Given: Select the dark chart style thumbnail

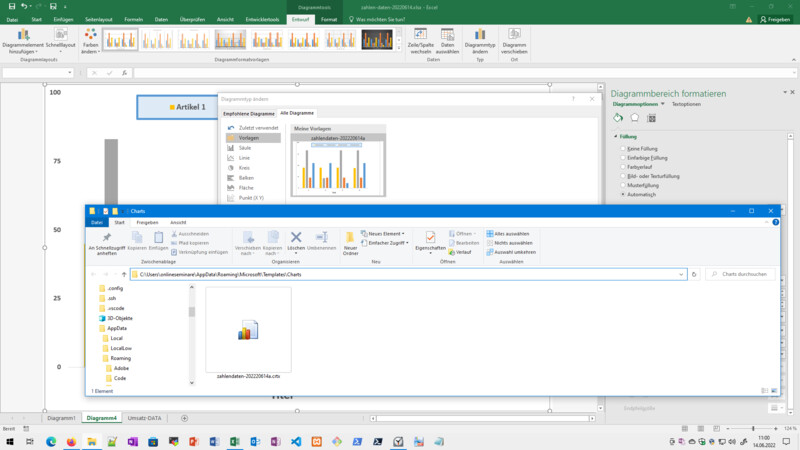Looking at the screenshot, I should pyautogui.click(x=377, y=39).
